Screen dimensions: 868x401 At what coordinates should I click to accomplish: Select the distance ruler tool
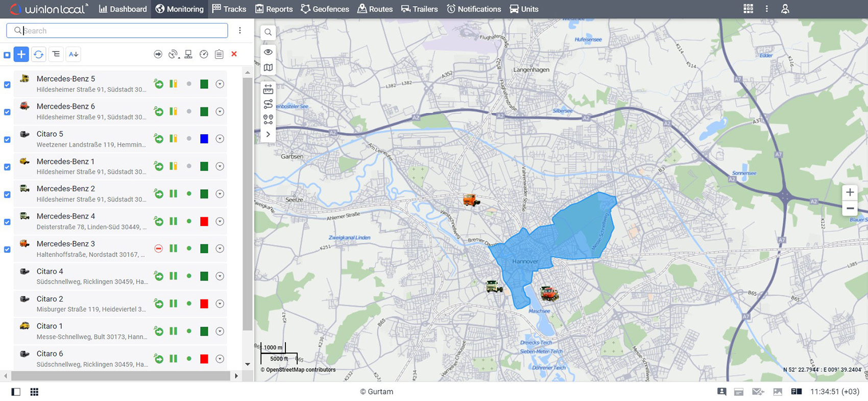tap(268, 90)
